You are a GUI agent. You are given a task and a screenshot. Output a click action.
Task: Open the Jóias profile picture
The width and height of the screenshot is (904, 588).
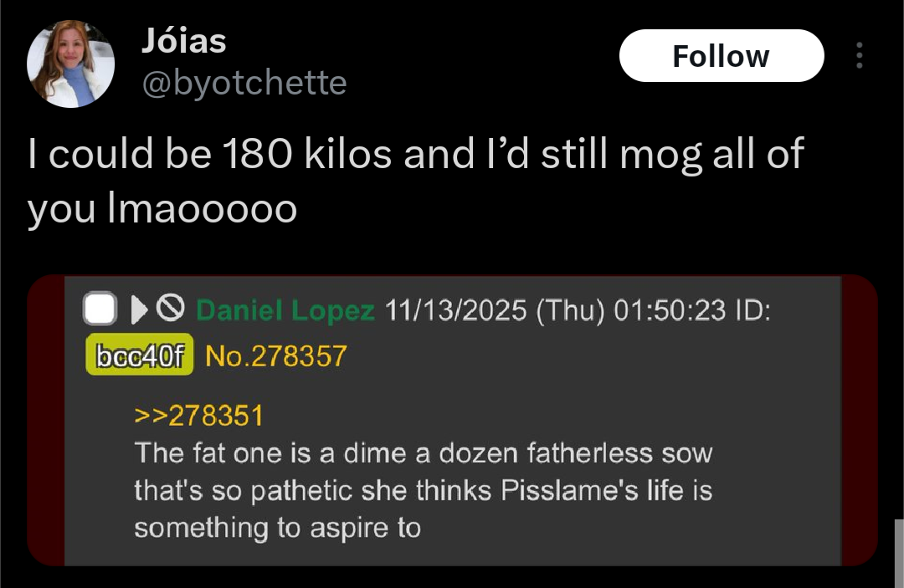point(70,64)
